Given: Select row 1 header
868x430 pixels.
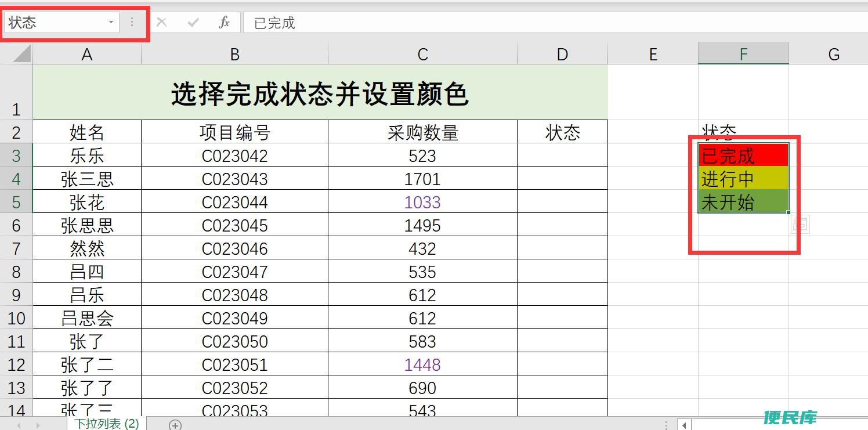Looking at the screenshot, I should (x=16, y=92).
